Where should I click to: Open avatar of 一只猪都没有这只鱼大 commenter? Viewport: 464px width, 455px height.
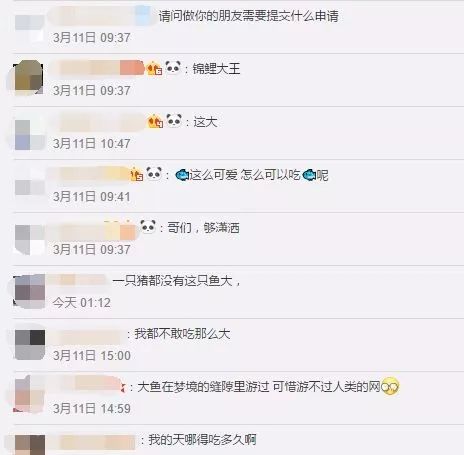coord(29,291)
